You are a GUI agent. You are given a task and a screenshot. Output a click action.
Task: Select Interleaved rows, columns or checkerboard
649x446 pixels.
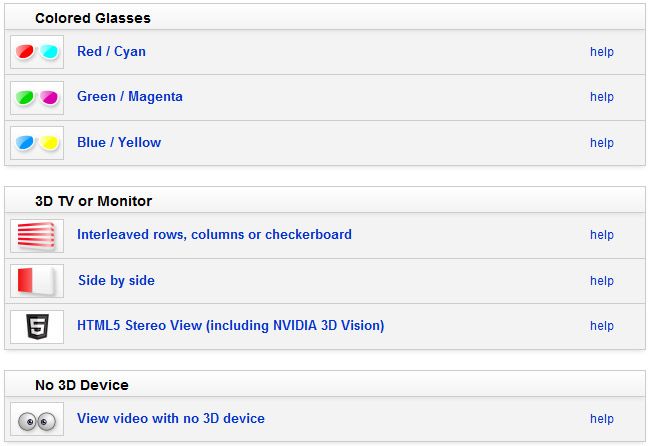(x=214, y=235)
